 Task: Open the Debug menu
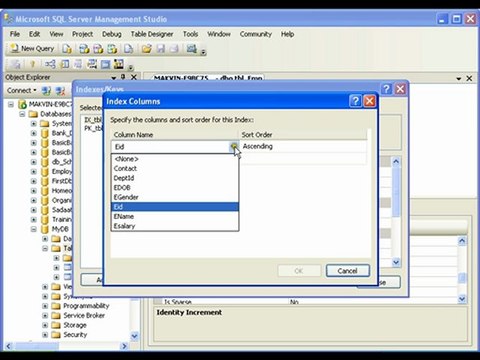[112, 34]
